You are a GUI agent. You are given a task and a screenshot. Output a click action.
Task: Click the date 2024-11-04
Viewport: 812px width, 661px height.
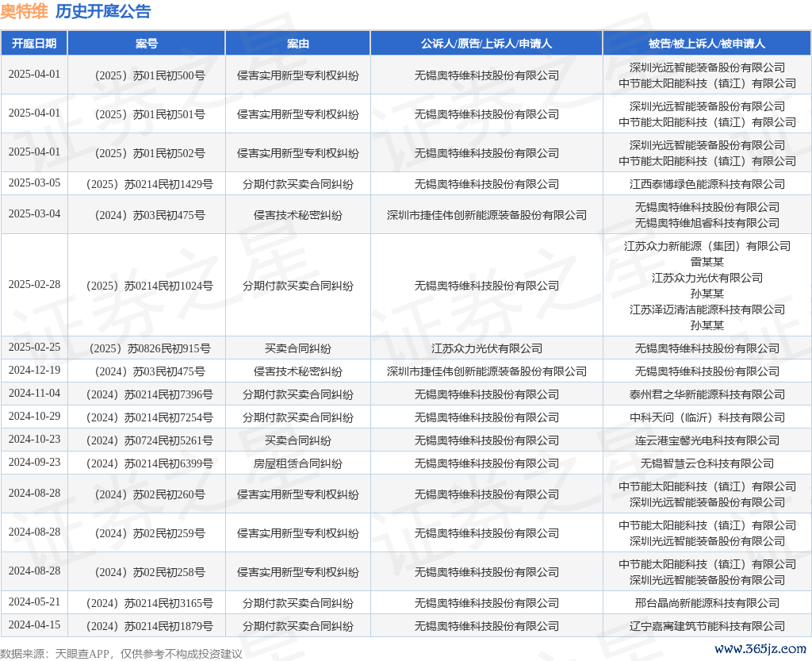[x=34, y=393]
